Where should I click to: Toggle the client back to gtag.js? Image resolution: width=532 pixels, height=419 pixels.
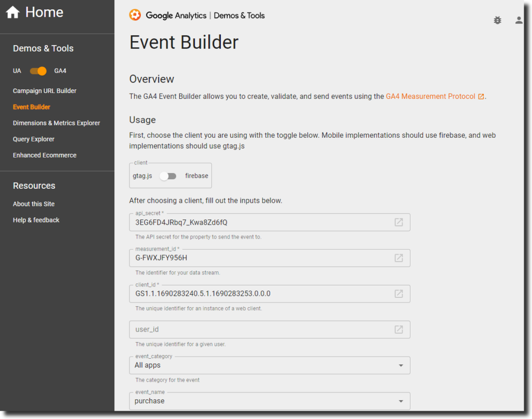(x=168, y=177)
